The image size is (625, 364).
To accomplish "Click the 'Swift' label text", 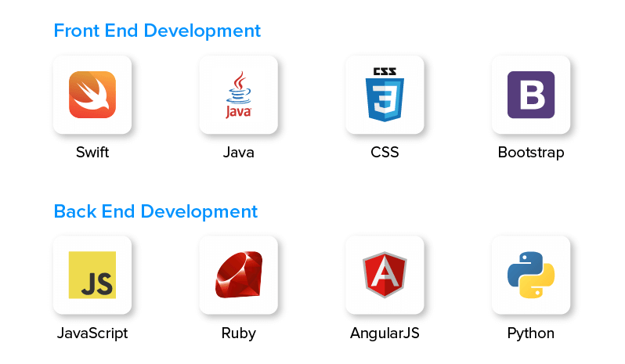I will click(92, 152).
